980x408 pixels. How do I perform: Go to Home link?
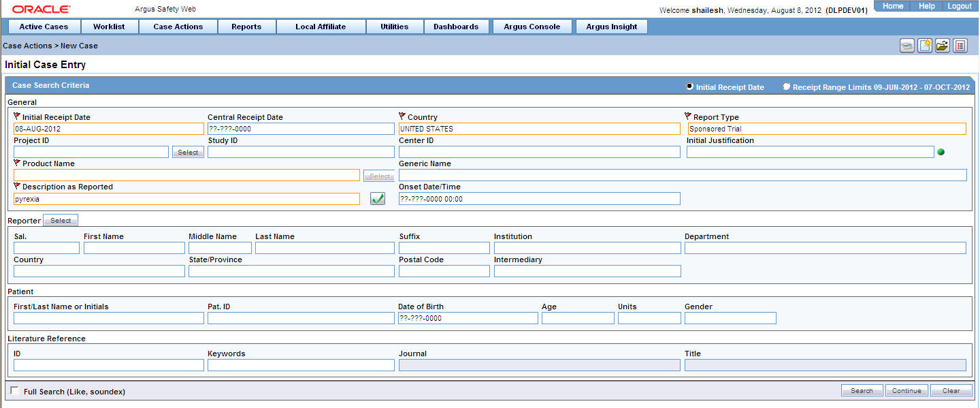coord(893,6)
